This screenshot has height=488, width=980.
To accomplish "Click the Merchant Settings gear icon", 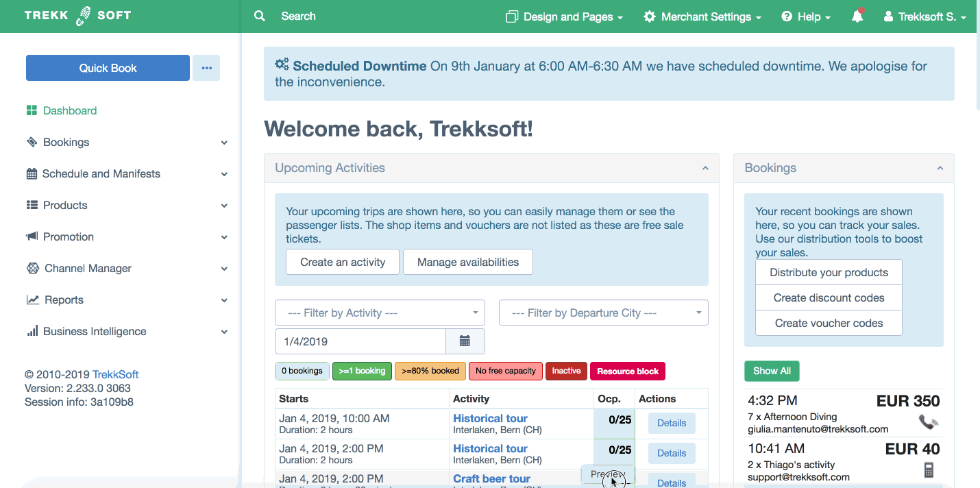I will 650,16.
